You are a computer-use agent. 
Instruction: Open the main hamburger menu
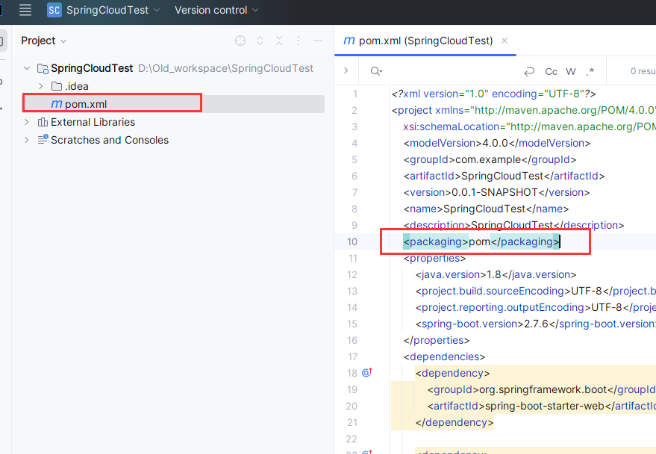click(25, 10)
